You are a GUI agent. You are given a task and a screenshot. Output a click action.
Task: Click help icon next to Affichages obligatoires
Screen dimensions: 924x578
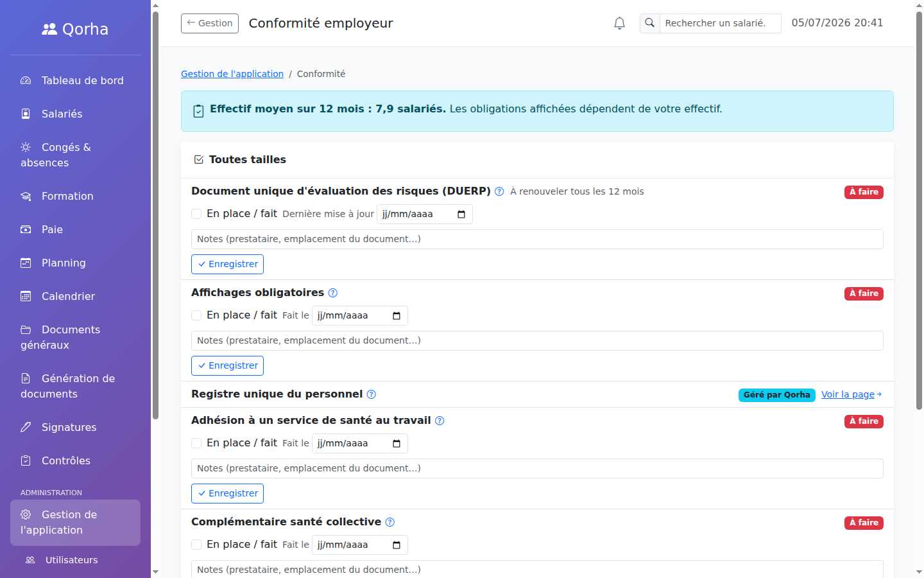[332, 293]
